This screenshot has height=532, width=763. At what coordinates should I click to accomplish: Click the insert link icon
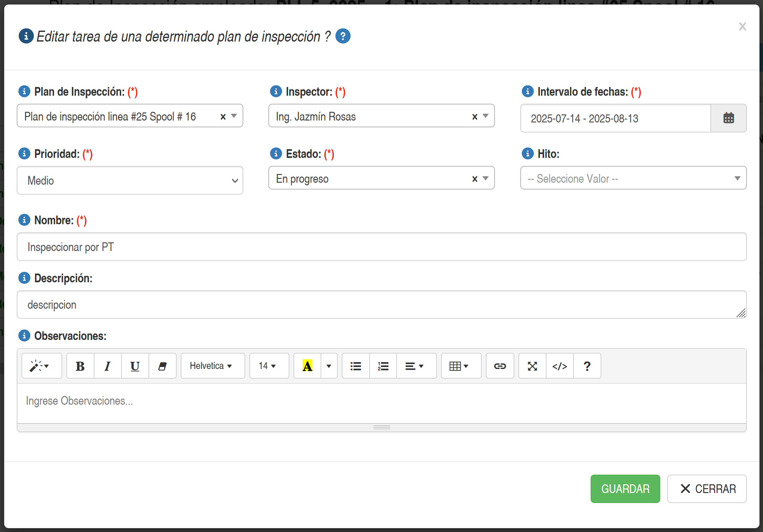pyautogui.click(x=499, y=366)
